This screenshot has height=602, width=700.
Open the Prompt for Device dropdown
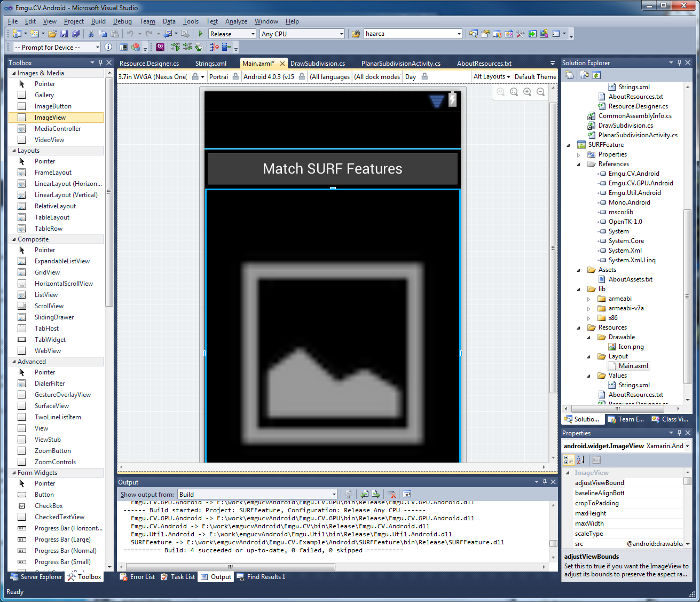pyautogui.click(x=56, y=47)
